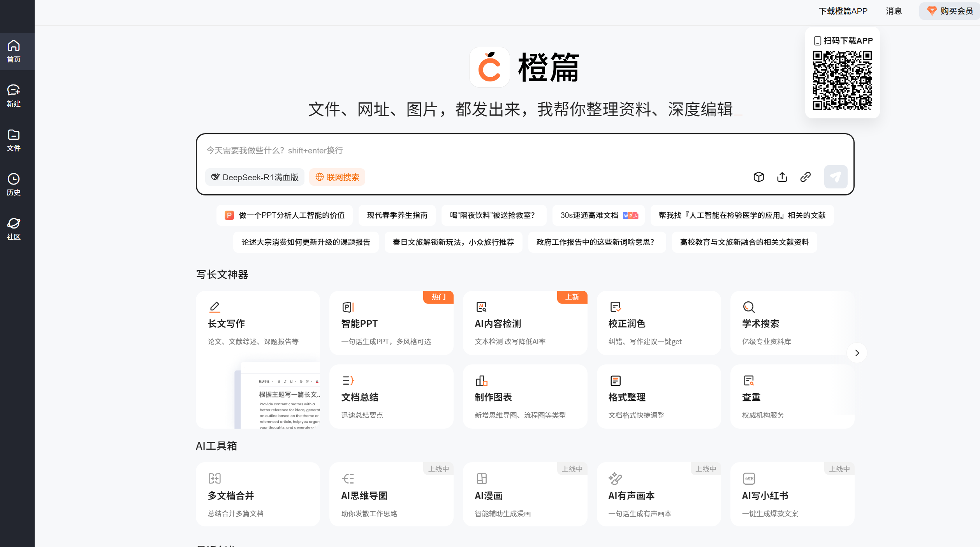This screenshot has width=980, height=547.
Task: Start a new chat via the 新建 sidebar icon
Action: [x=14, y=95]
